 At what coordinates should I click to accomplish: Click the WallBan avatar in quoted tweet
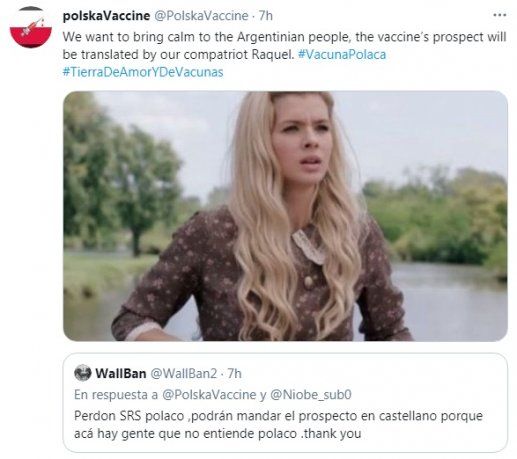(x=83, y=373)
